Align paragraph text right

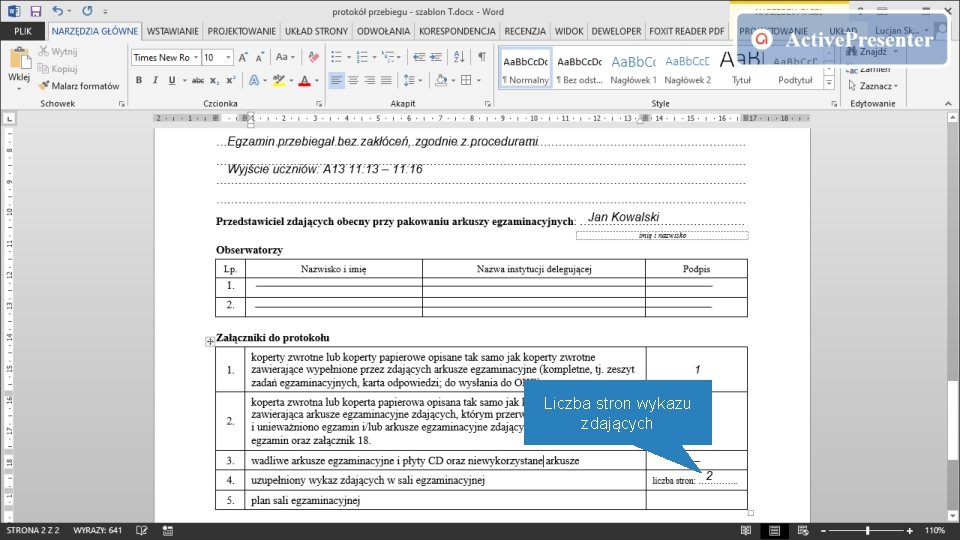370,80
